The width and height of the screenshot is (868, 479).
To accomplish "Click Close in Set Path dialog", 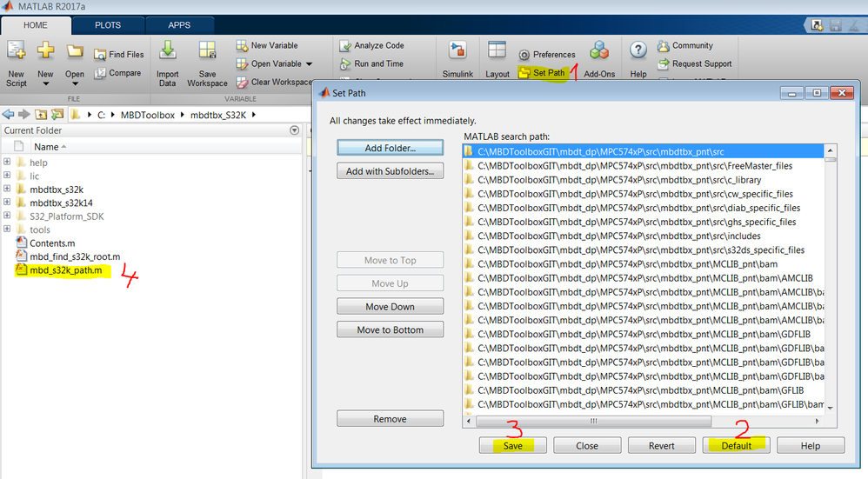I will coord(587,445).
